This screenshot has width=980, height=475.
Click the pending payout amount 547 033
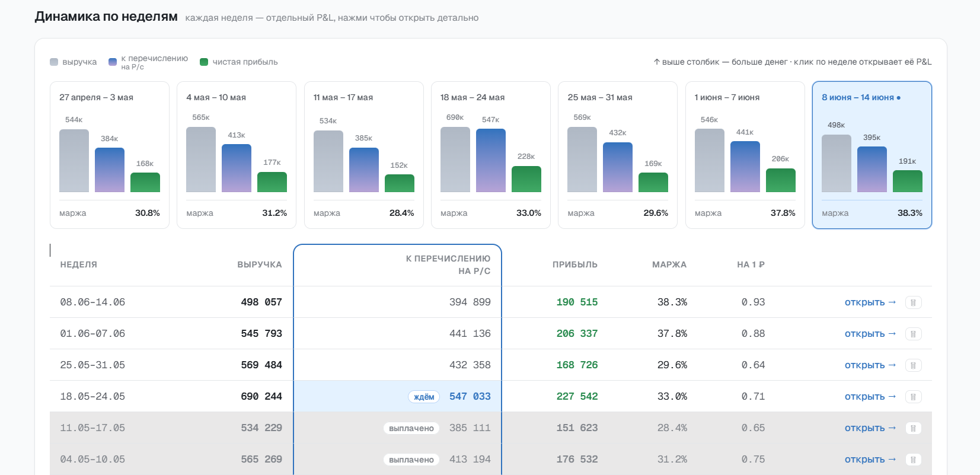[x=470, y=397]
